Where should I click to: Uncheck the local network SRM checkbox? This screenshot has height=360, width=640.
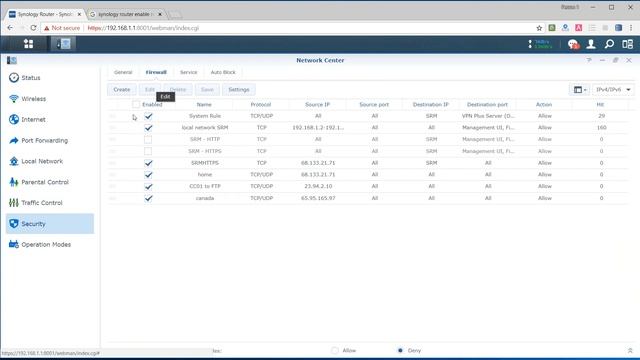tap(148, 128)
